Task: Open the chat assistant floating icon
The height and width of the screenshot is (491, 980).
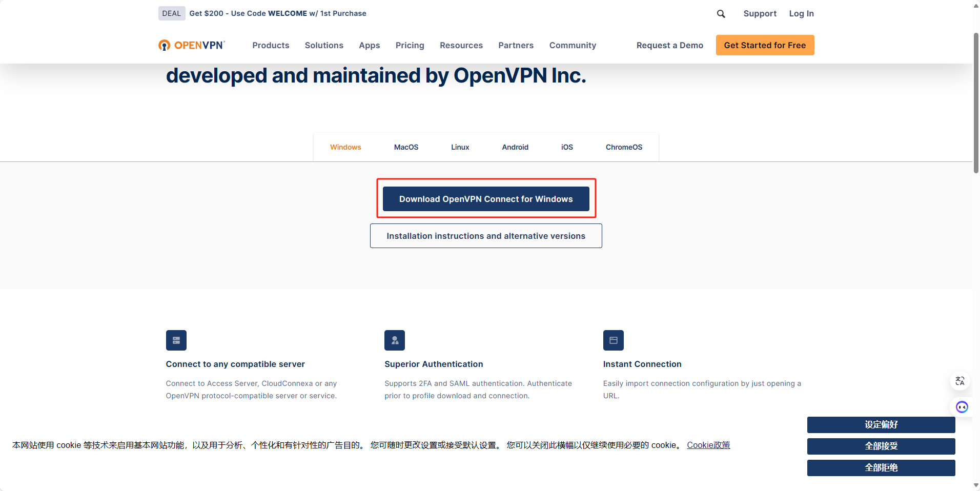Action: (962, 407)
